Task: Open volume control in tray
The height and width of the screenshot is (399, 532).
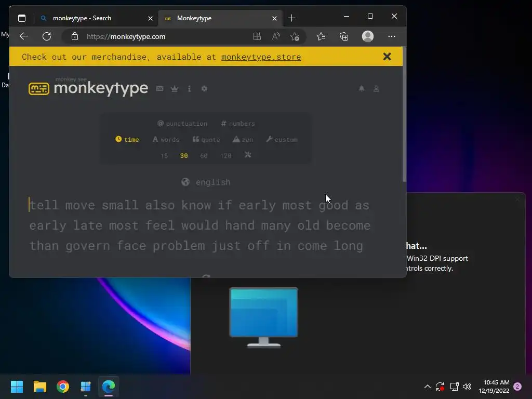Action: [467, 387]
